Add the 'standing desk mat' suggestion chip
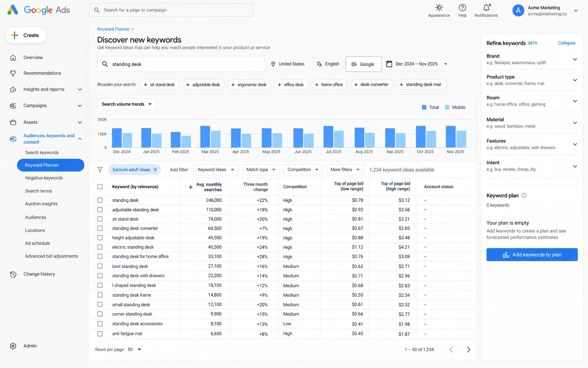 coord(421,85)
